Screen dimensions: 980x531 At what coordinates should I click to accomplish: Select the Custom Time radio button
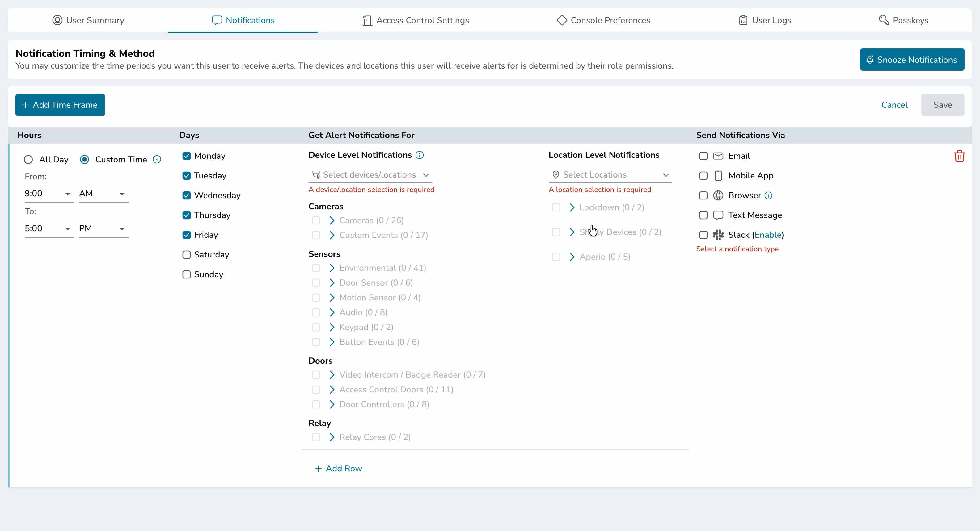tap(84, 160)
